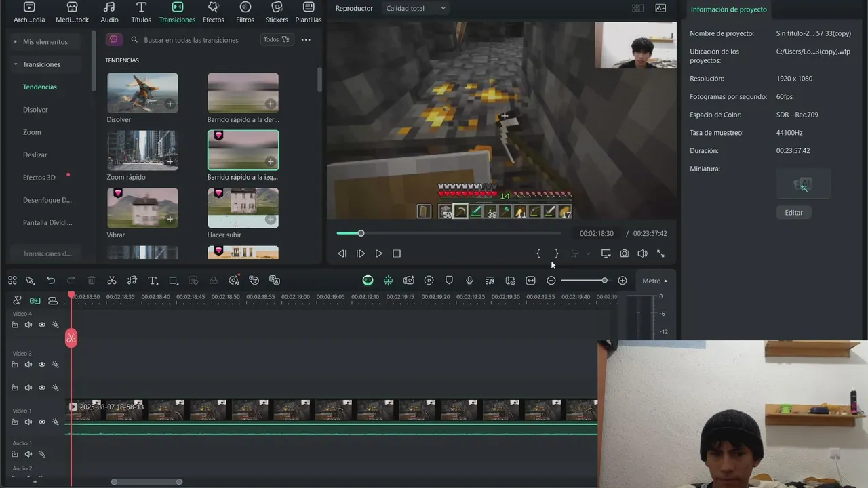Click the Reproductor label above the preview
Screen dimensions: 868x488
(x=354, y=8)
